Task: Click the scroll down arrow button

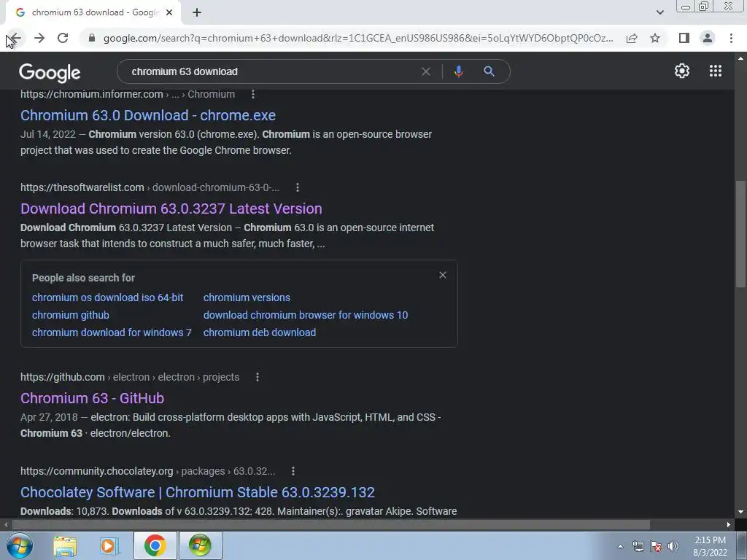Action: coord(740,512)
